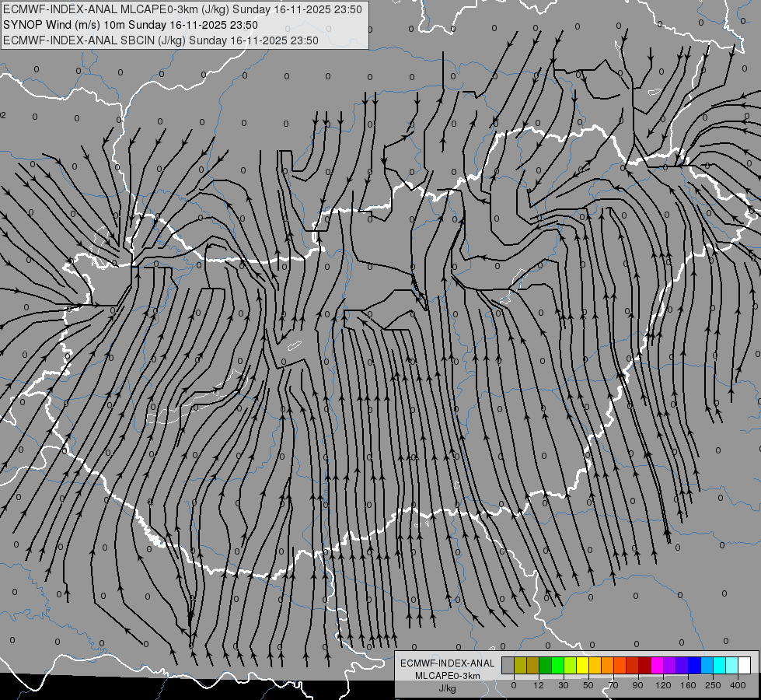The image size is (761, 700).
Task: Pick the dark red legend swatch
Action: pos(644,666)
